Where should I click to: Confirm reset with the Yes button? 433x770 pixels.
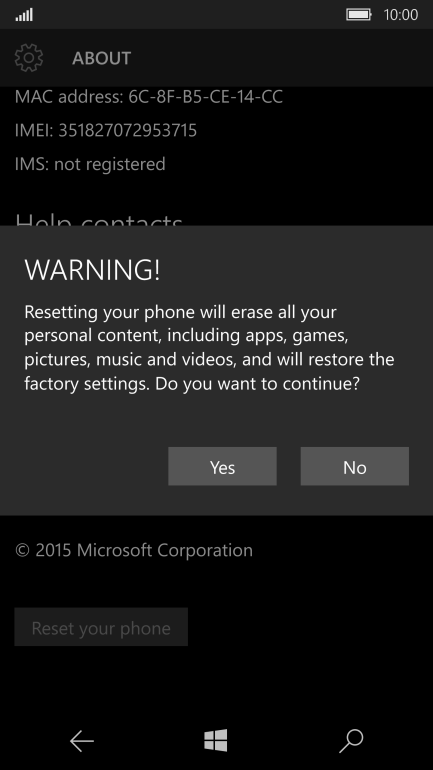[x=222, y=467]
